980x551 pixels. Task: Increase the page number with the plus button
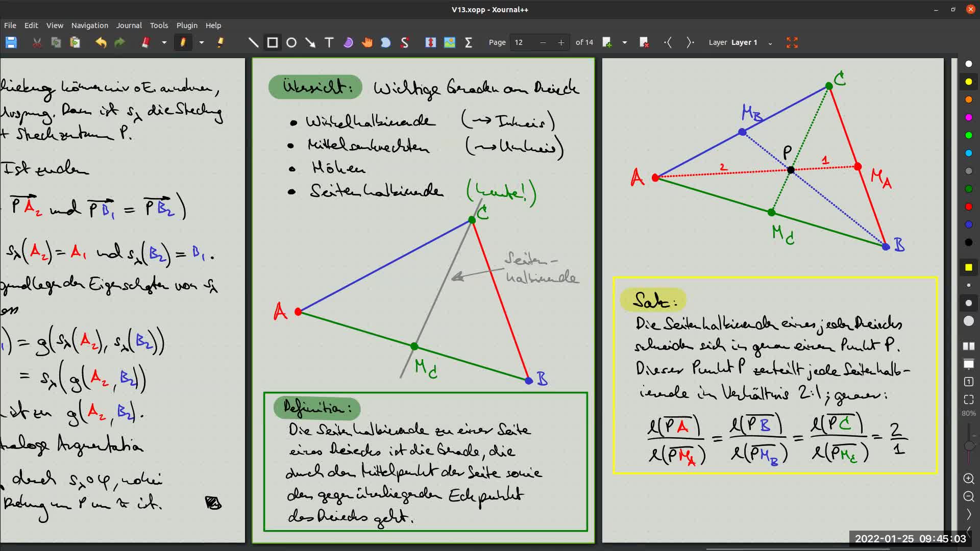(561, 43)
